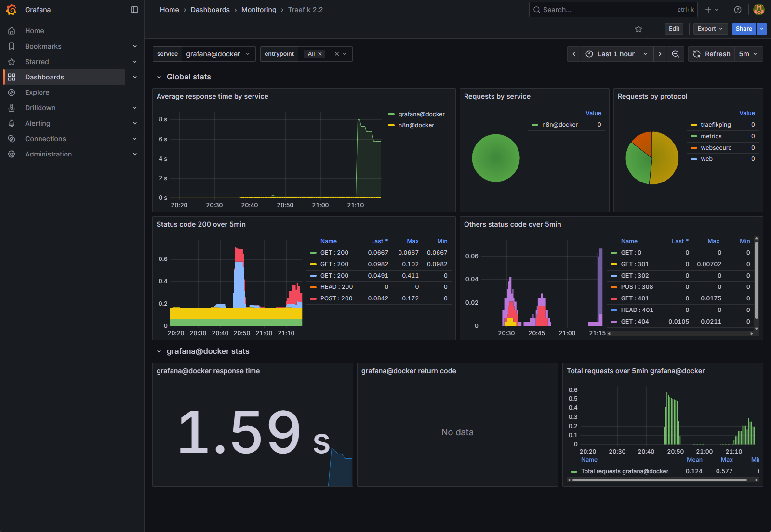This screenshot has height=532, width=771.
Task: Open Home from the sidebar
Action: point(35,31)
